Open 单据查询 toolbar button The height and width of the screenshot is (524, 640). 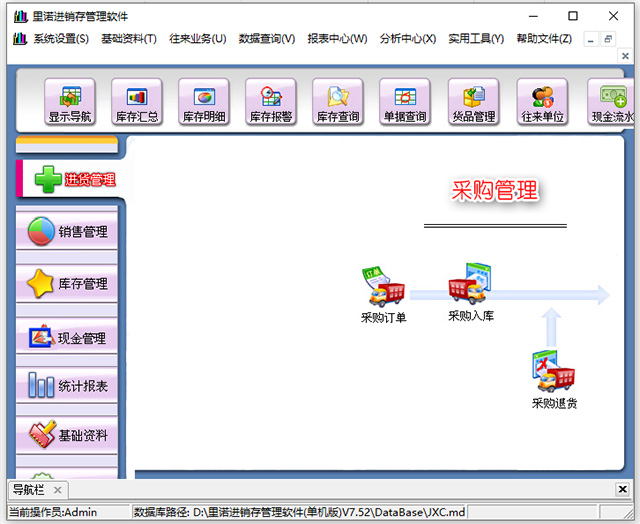tap(404, 102)
